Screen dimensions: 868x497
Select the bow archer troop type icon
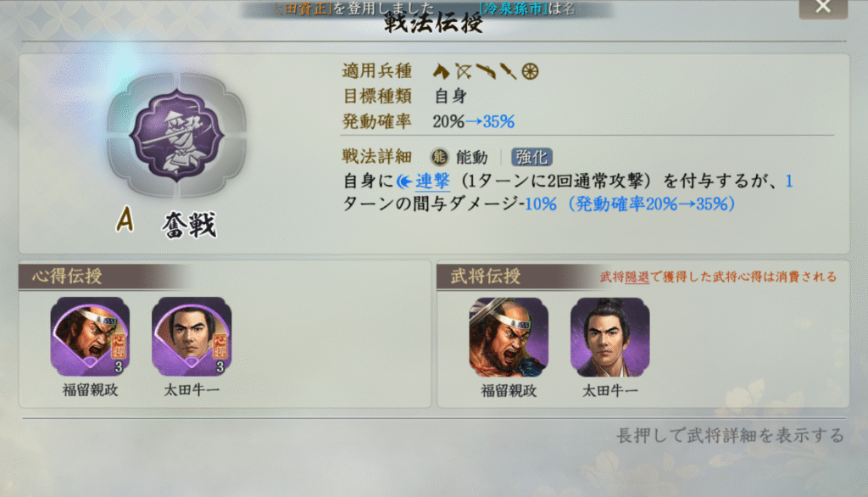click(464, 71)
